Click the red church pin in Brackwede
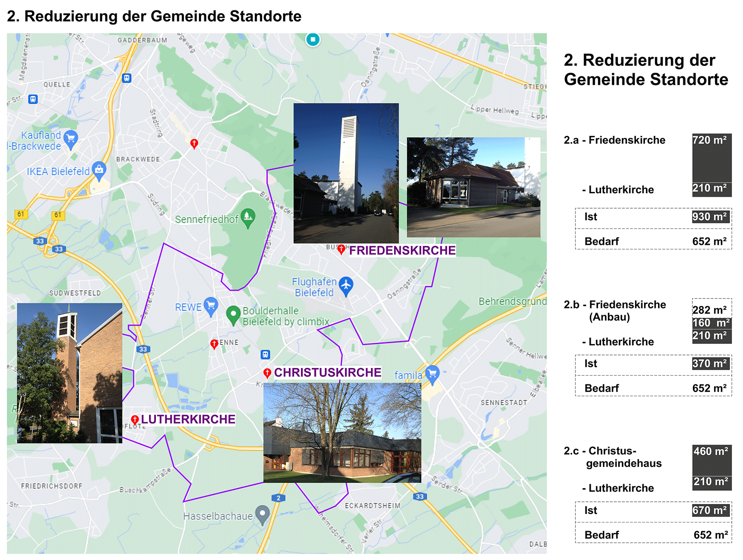 (194, 144)
